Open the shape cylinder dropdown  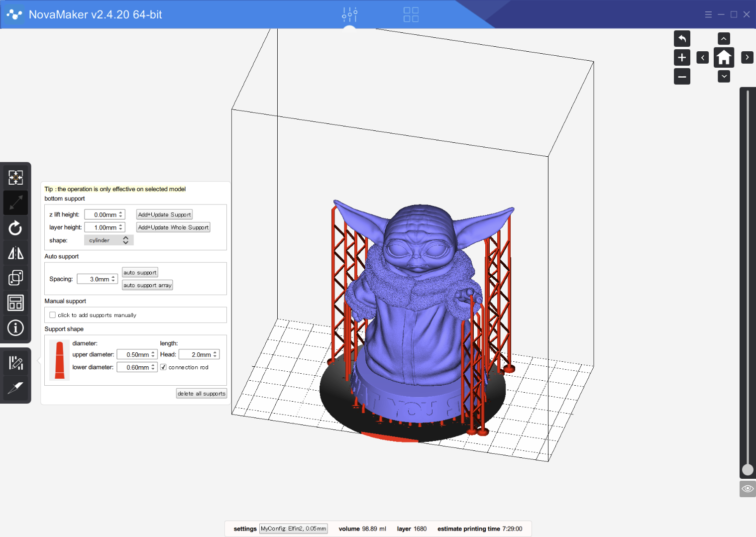point(108,240)
